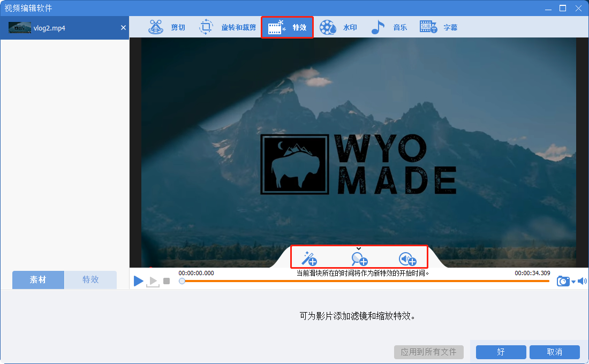Play the video
Viewport: 589px width, 364px height.
(138, 280)
